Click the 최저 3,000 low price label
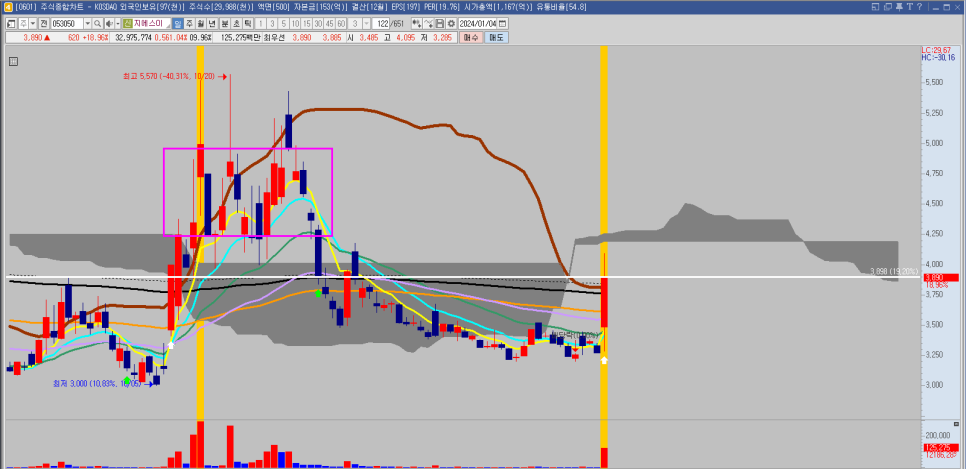 (x=97, y=383)
